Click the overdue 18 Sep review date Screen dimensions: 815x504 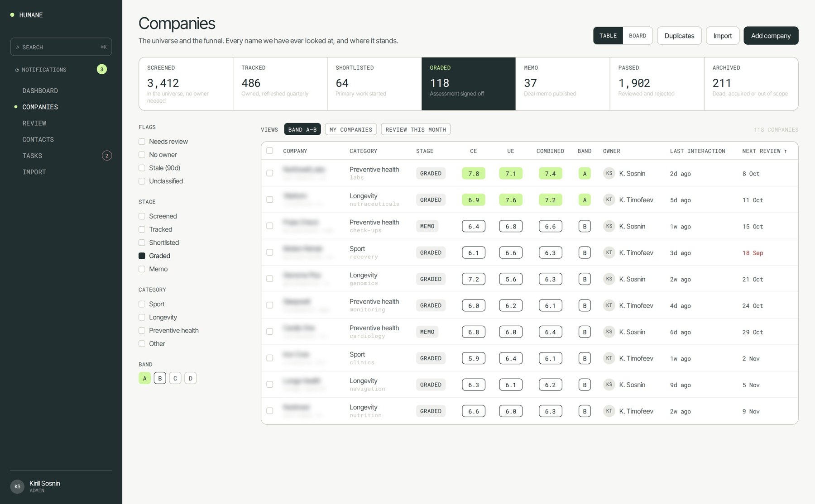[753, 253]
